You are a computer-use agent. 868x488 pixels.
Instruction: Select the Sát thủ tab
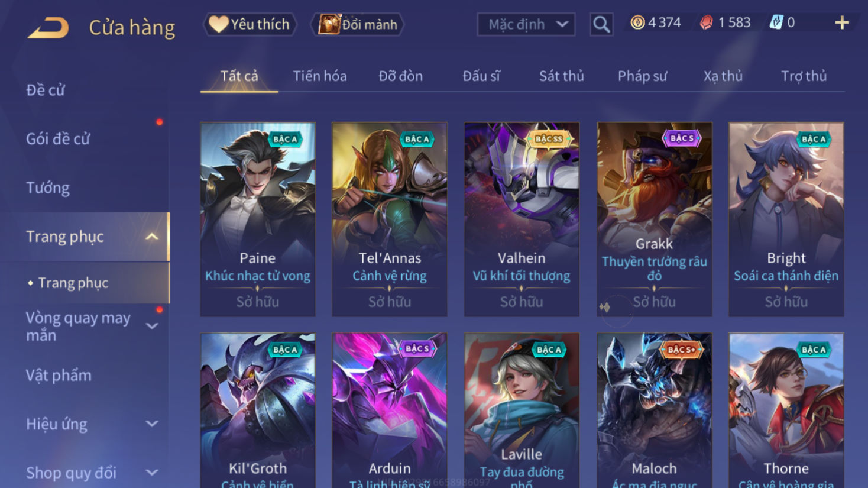click(561, 76)
